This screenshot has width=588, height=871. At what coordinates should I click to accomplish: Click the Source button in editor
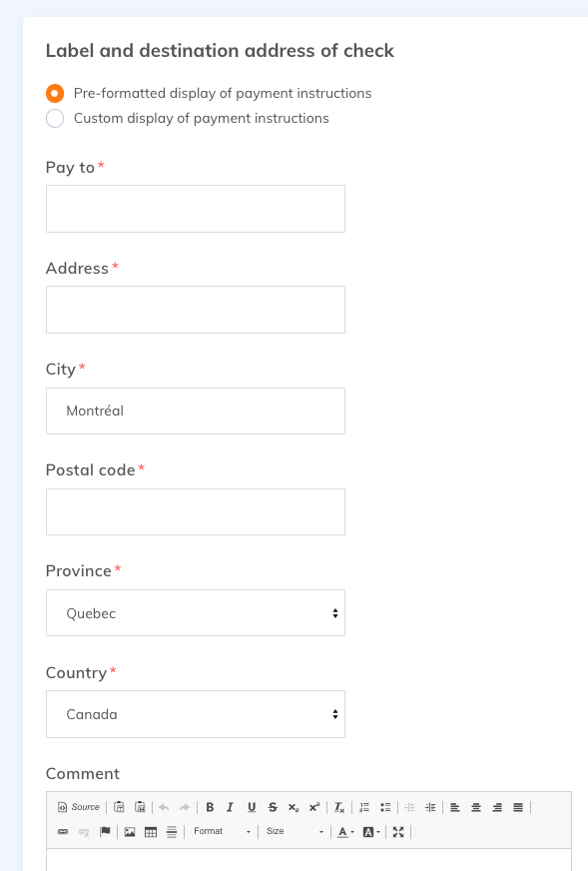click(x=79, y=807)
